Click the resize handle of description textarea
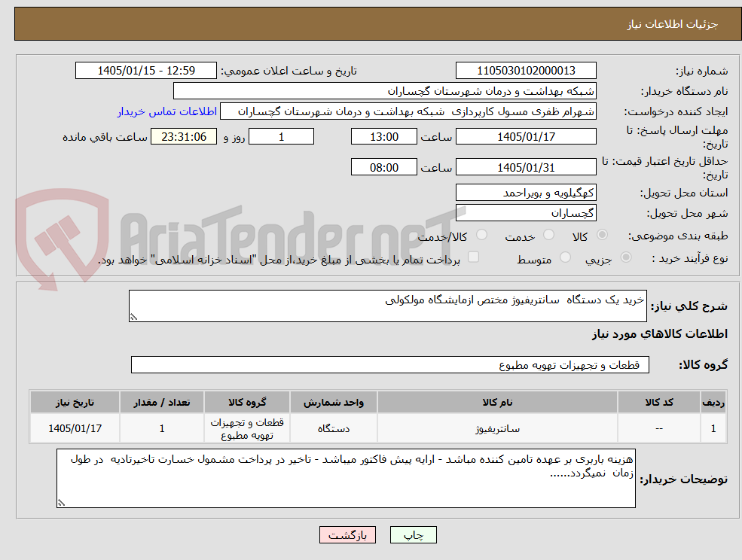The width and height of the screenshot is (742, 560). click(x=133, y=318)
